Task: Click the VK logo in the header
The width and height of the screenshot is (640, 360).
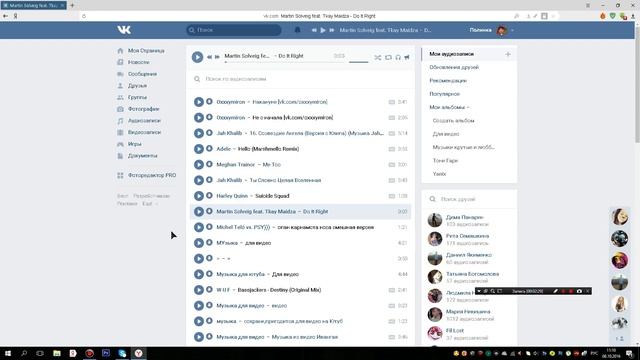Action: click(124, 30)
